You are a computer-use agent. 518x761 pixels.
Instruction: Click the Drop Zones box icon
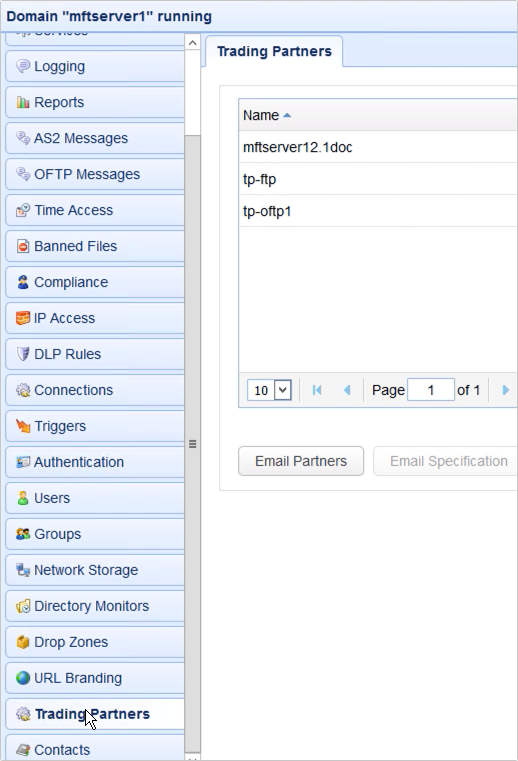pyautogui.click(x=23, y=642)
